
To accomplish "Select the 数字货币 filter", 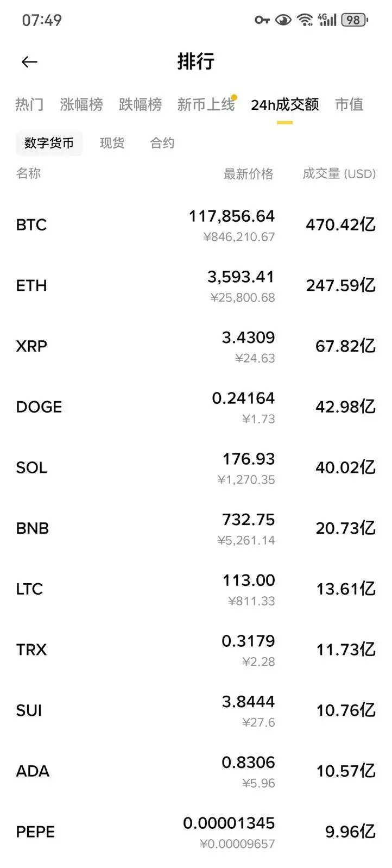I will 49,143.
